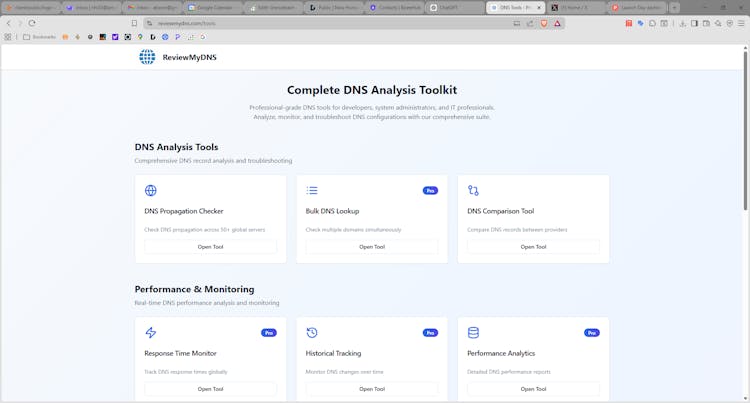Click the Historical Tracking clock icon

pos(312,333)
